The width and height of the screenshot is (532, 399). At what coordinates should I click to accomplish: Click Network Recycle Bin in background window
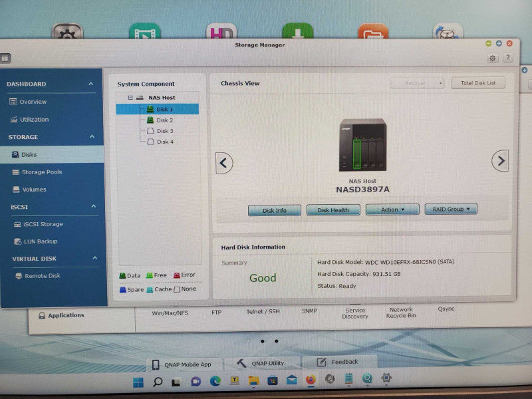pyautogui.click(x=401, y=313)
